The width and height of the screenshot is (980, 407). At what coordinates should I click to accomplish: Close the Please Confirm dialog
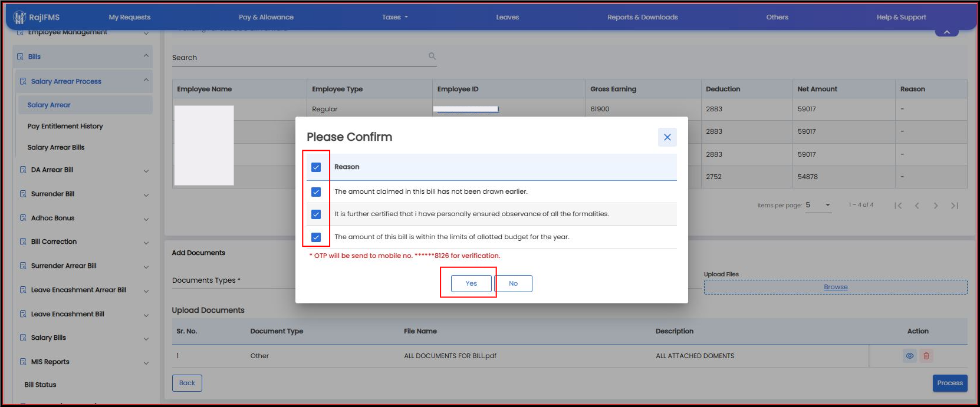pyautogui.click(x=667, y=137)
